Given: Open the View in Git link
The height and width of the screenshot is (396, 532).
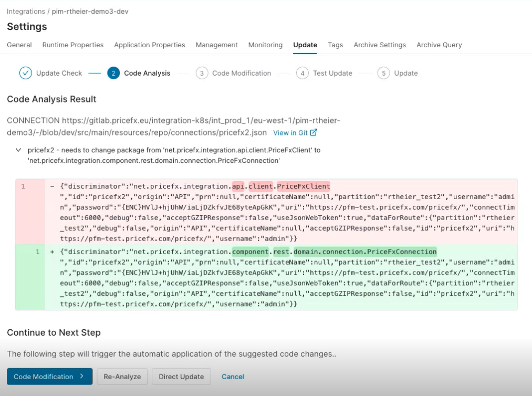Looking at the screenshot, I should point(291,133).
